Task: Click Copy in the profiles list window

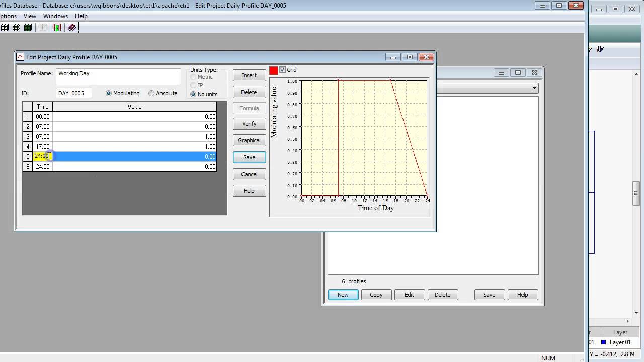Action: pyautogui.click(x=376, y=295)
